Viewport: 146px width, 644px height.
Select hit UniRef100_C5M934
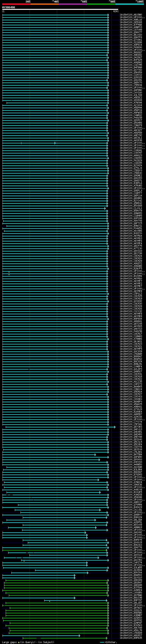click(x=131, y=85)
